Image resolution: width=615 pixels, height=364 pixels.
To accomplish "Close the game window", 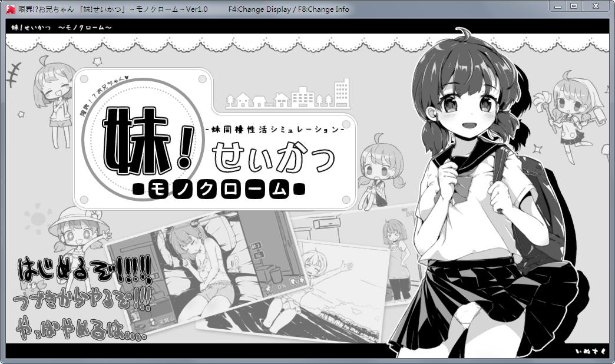I will 596,6.
